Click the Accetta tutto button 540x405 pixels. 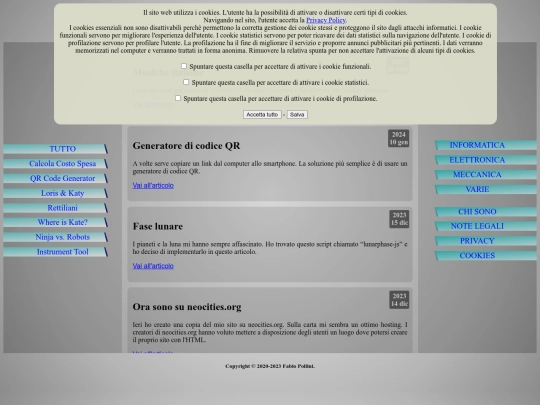(x=262, y=114)
